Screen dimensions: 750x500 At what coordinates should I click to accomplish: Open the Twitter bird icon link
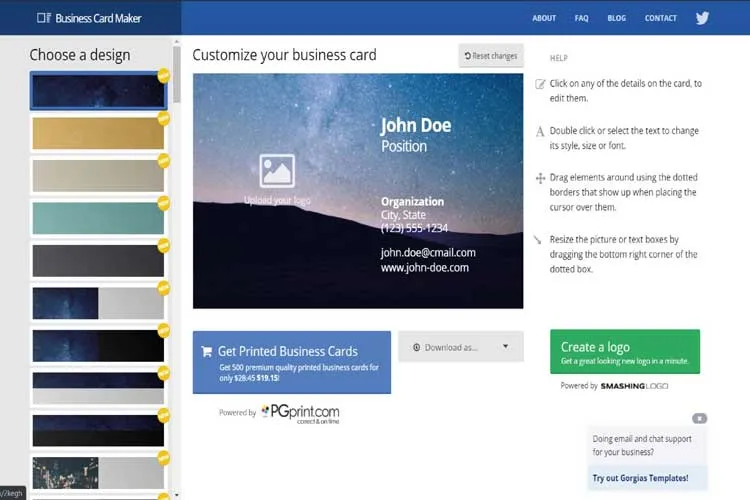click(x=702, y=18)
